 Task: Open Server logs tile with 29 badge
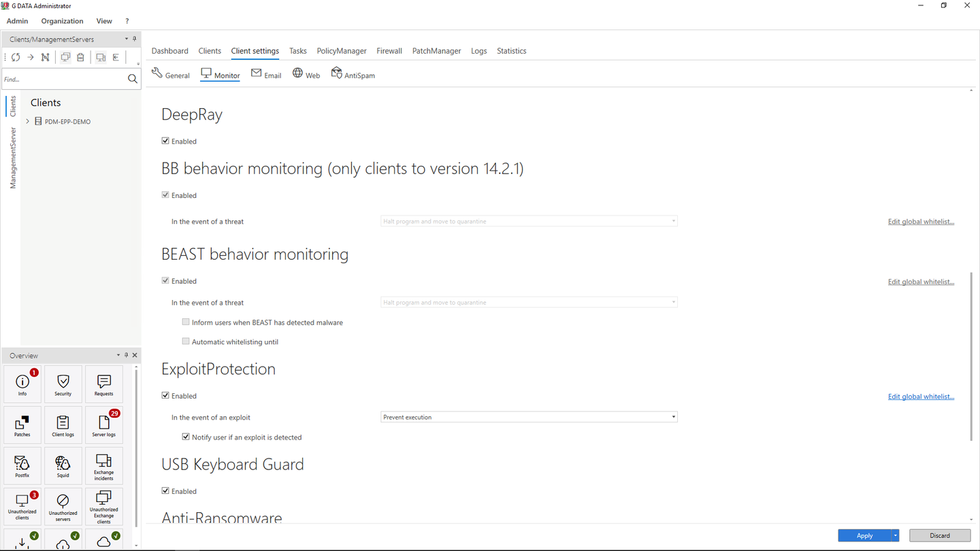tap(104, 425)
